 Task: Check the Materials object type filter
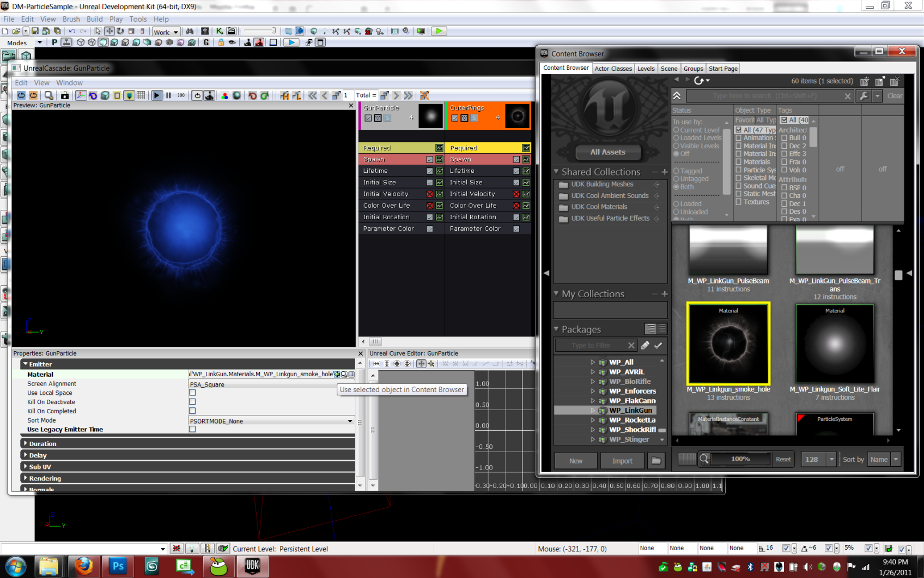tap(739, 161)
